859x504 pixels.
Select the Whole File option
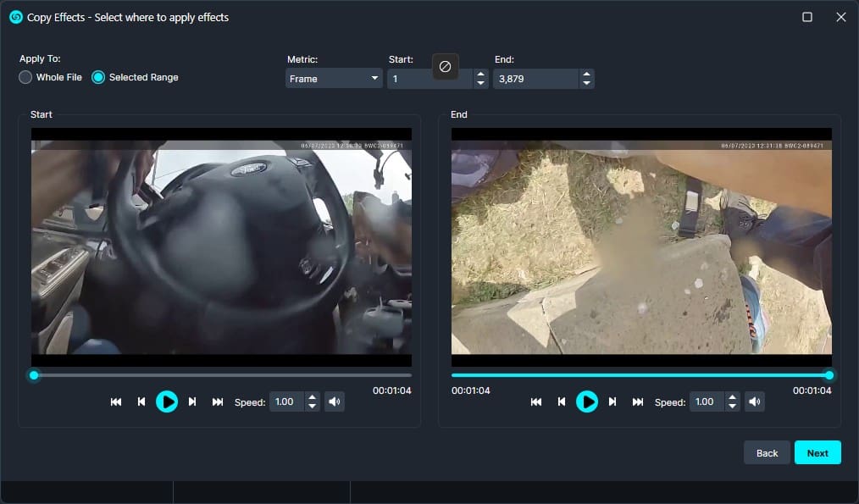26,77
